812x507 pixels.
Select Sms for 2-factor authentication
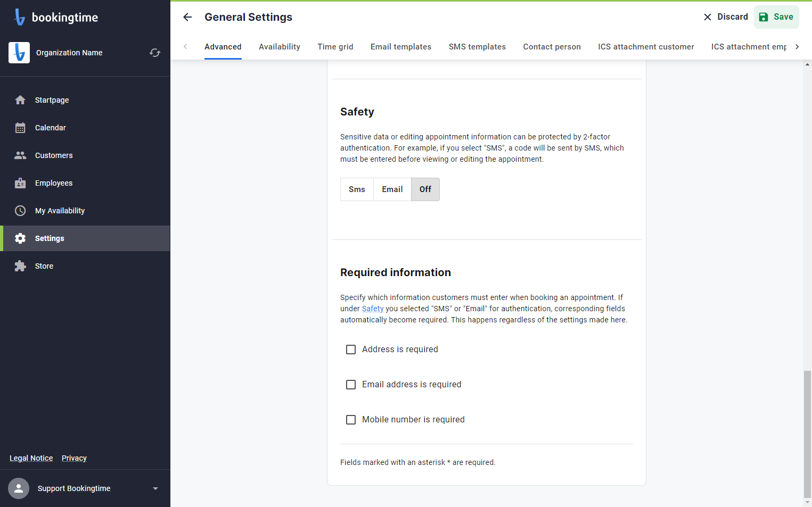(357, 189)
